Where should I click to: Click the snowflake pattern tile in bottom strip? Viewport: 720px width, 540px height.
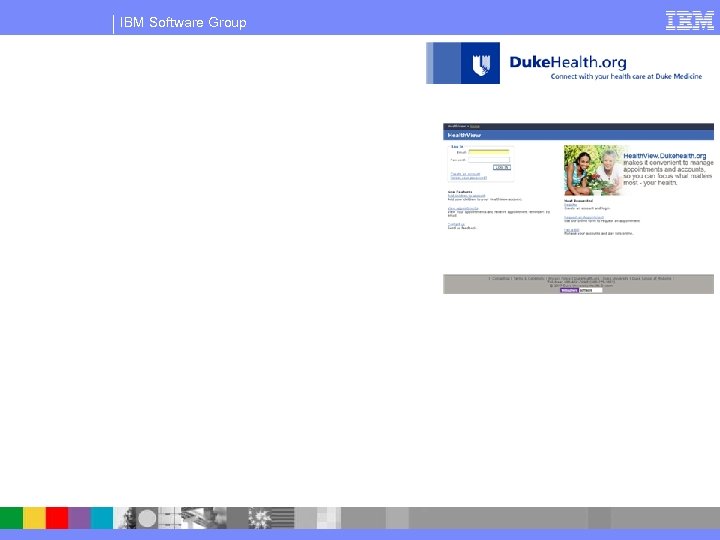[x=260, y=518]
